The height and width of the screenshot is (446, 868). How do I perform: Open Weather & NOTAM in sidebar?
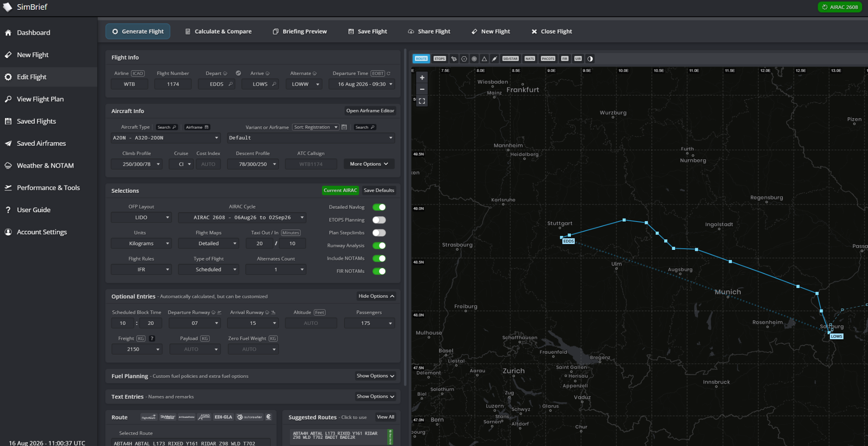pos(45,166)
